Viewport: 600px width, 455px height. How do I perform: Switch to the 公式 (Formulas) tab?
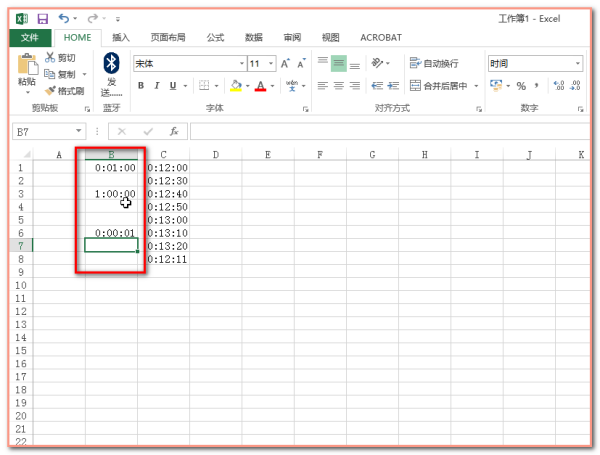coord(215,38)
